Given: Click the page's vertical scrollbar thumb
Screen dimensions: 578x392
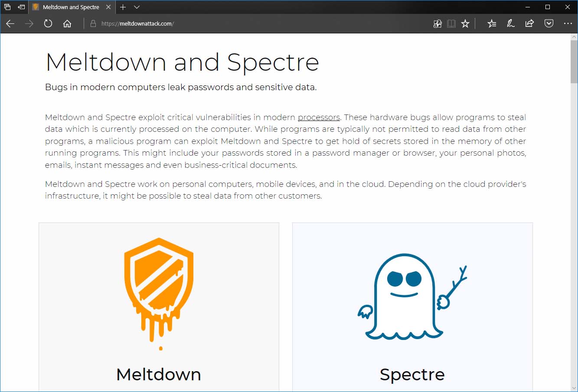Looking at the screenshot, I should point(574,62).
